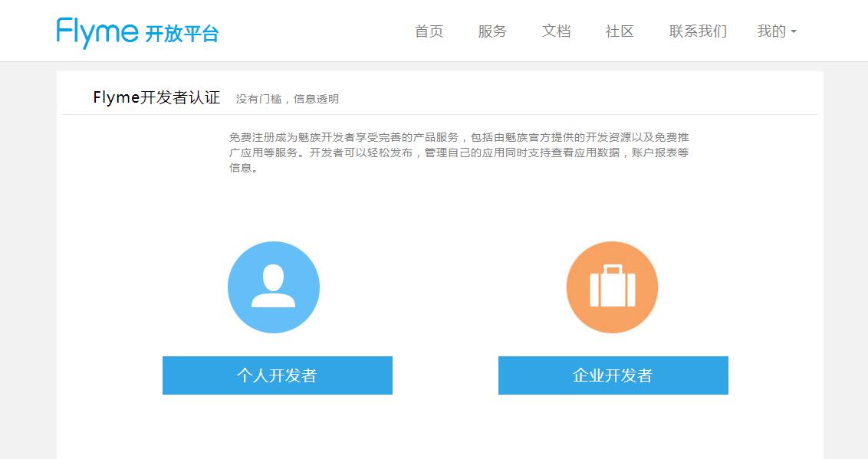Go to the 社区 section
Image resolution: width=868 pixels, height=459 pixels.
click(620, 31)
